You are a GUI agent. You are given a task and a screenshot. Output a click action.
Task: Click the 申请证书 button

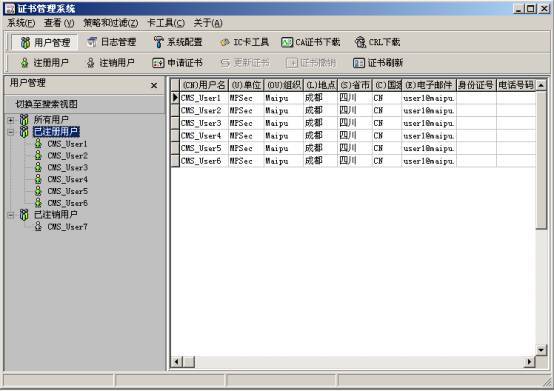177,63
